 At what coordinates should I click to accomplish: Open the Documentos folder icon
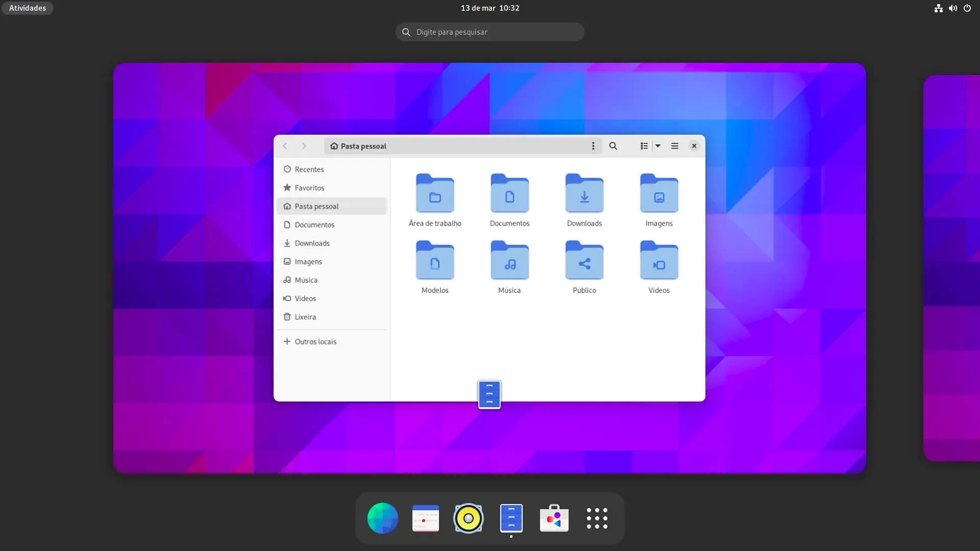coord(509,194)
